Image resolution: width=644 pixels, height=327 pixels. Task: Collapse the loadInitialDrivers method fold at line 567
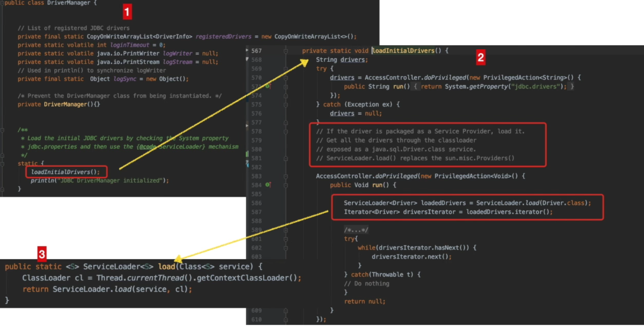[x=285, y=51]
